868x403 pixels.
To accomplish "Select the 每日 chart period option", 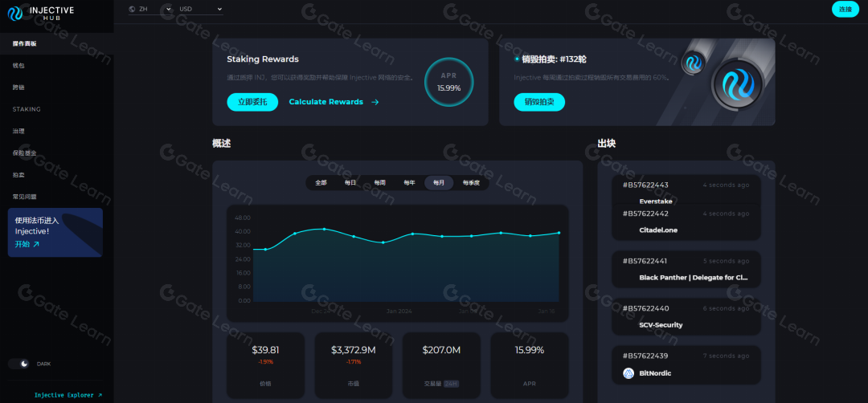I will [350, 183].
